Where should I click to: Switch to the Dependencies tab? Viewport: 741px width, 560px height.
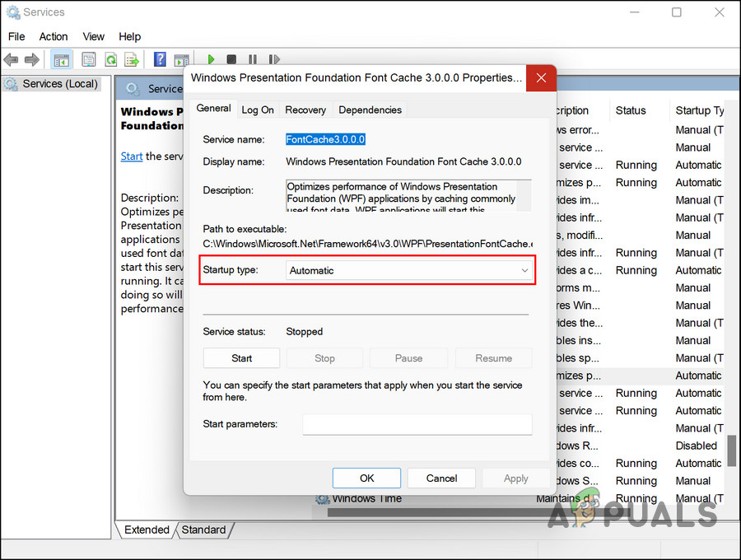370,110
